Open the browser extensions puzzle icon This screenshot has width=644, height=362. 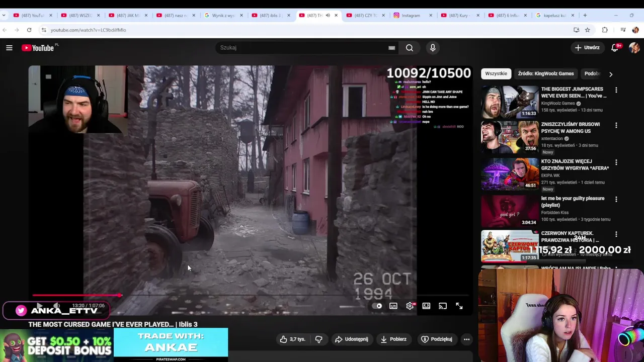coord(605,30)
